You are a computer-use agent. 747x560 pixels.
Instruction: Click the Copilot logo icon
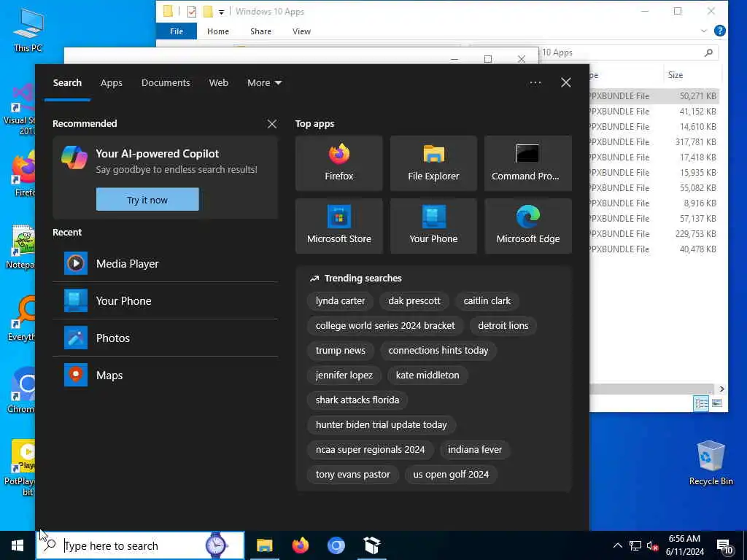[x=74, y=157]
